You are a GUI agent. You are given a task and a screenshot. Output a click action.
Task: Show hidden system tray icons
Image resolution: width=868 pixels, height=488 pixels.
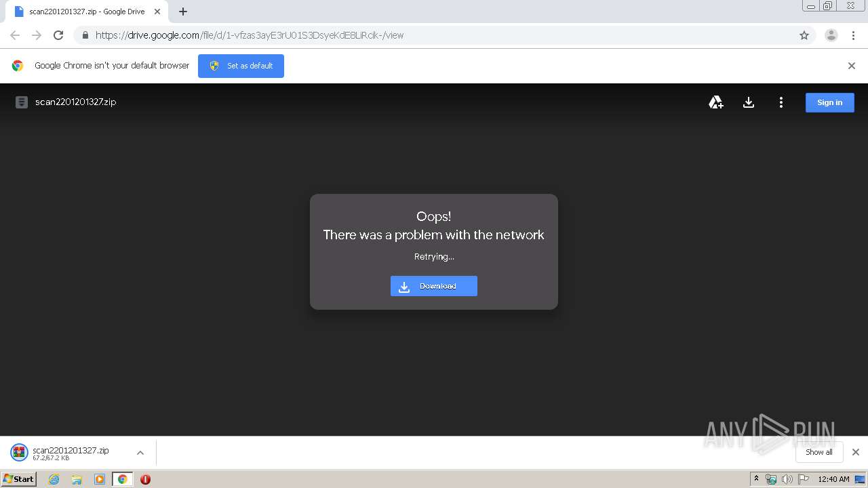tap(756, 479)
